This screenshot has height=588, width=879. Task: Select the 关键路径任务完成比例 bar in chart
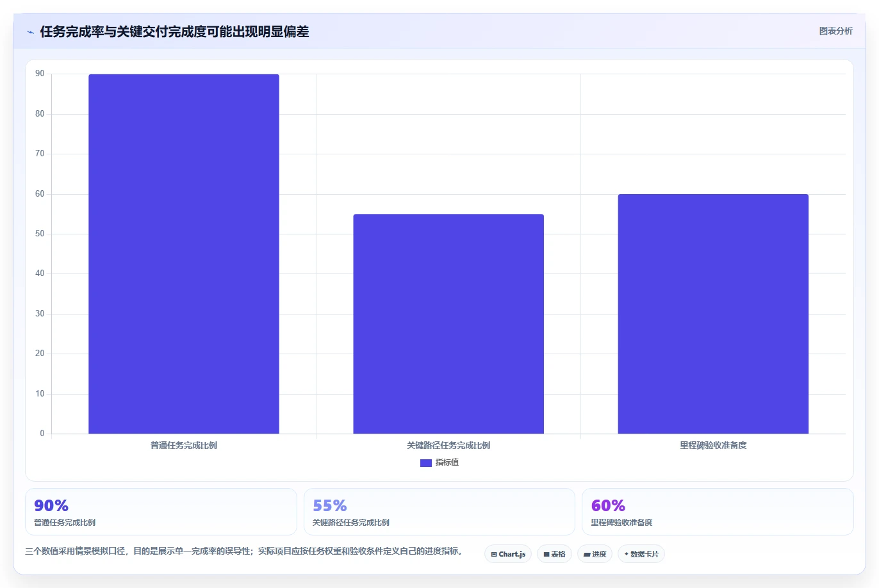pyautogui.click(x=448, y=323)
